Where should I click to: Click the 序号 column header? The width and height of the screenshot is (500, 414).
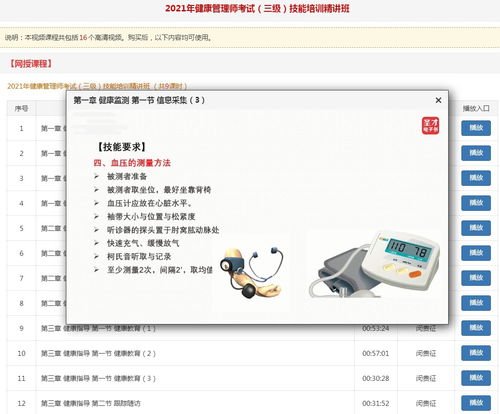click(21, 108)
